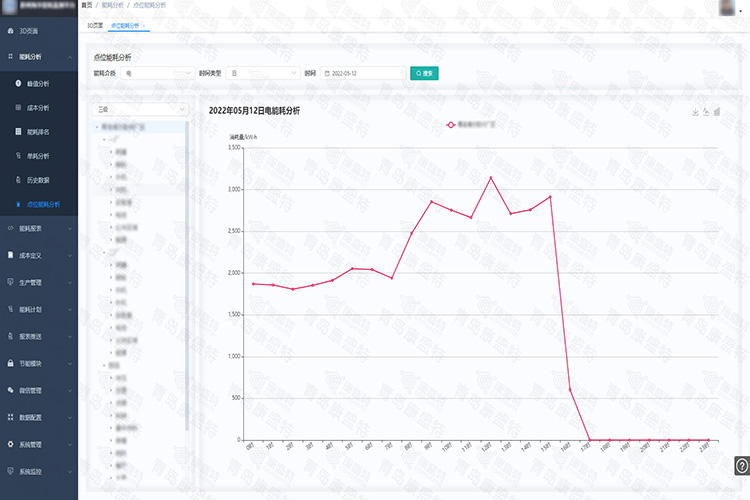
Task: Click the 系统管理 gear icon
Action: (x=11, y=444)
